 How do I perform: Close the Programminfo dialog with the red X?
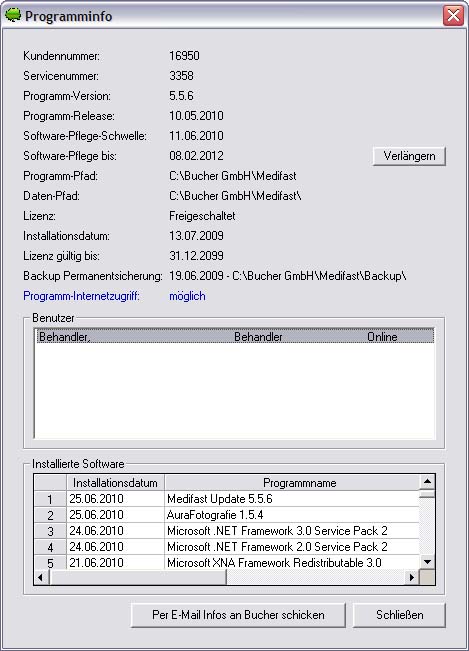(453, 16)
